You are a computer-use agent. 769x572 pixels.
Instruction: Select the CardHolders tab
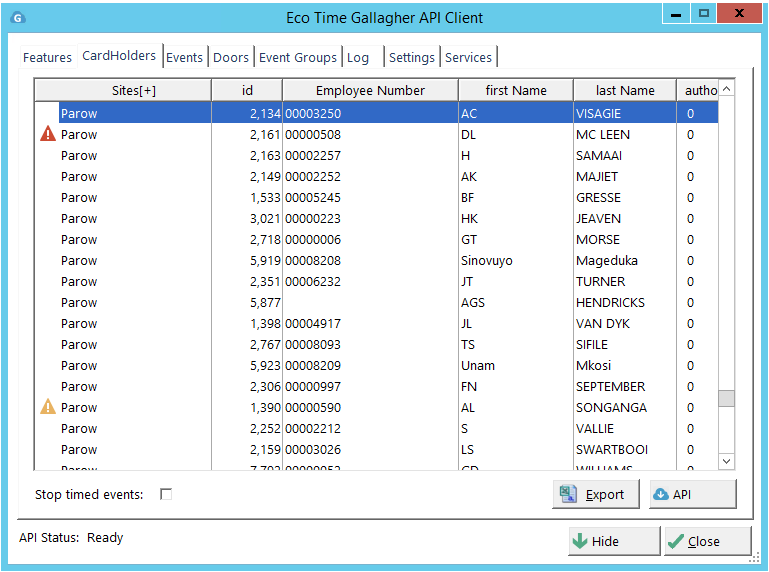coord(119,55)
